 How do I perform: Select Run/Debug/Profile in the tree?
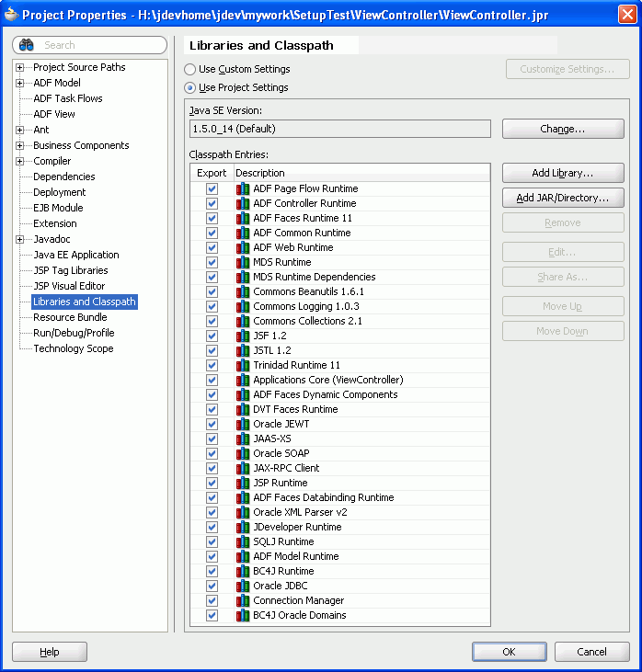(x=74, y=333)
